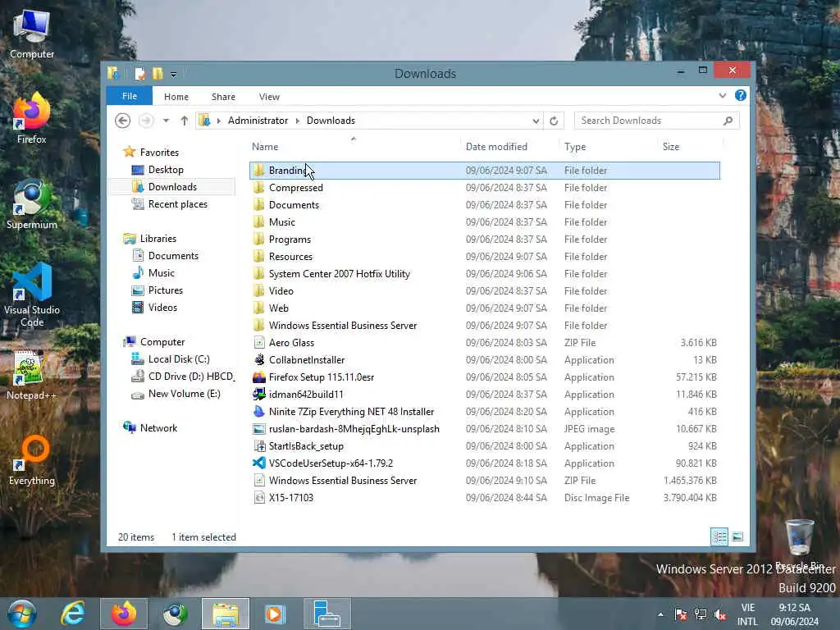Open the File ribbon tab
Screen dimensions: 840x630
click(x=130, y=96)
